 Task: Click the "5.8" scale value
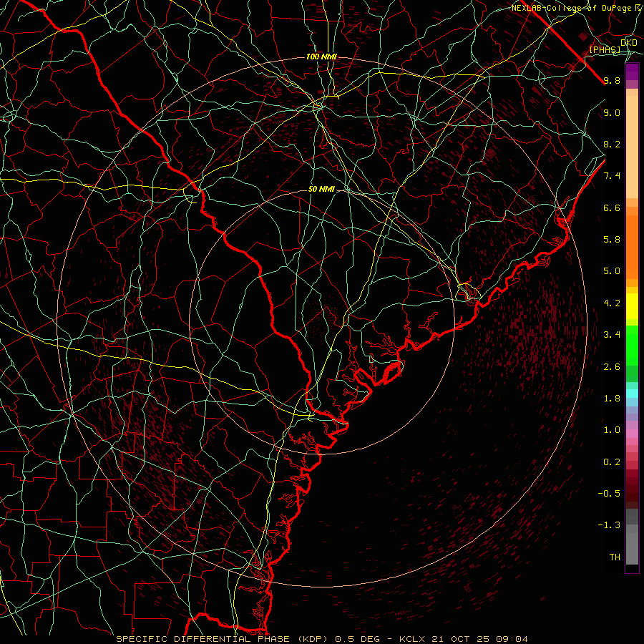click(612, 240)
